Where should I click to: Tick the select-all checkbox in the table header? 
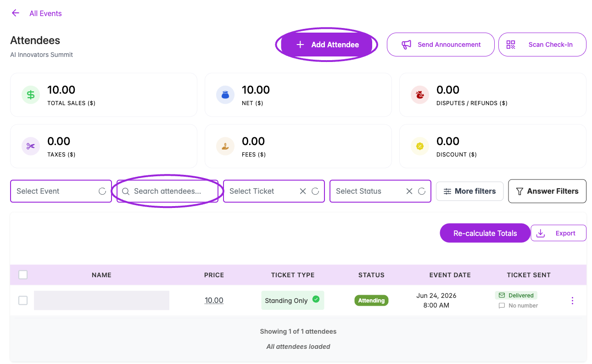(23, 275)
